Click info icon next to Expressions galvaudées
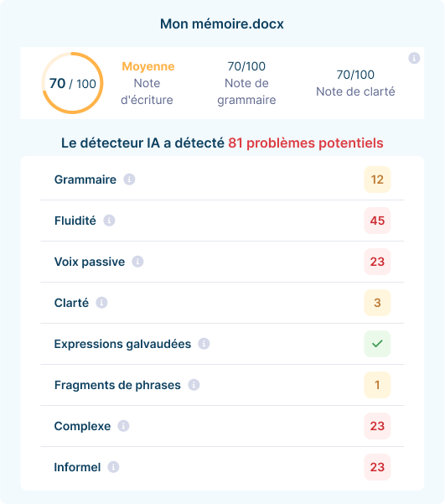Screen dimensions: 445x504 coord(204,344)
